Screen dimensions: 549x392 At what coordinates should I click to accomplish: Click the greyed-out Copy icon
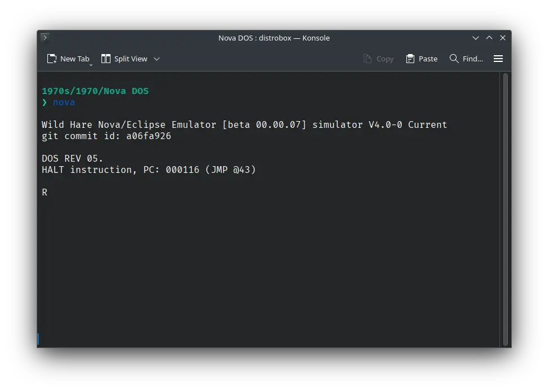(x=368, y=59)
